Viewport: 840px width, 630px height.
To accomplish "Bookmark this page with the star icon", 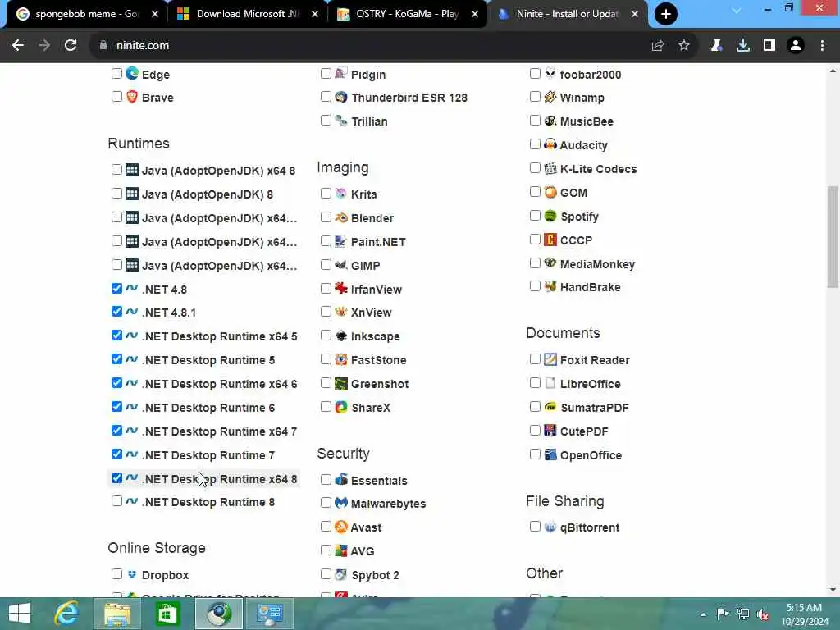I will click(x=684, y=46).
